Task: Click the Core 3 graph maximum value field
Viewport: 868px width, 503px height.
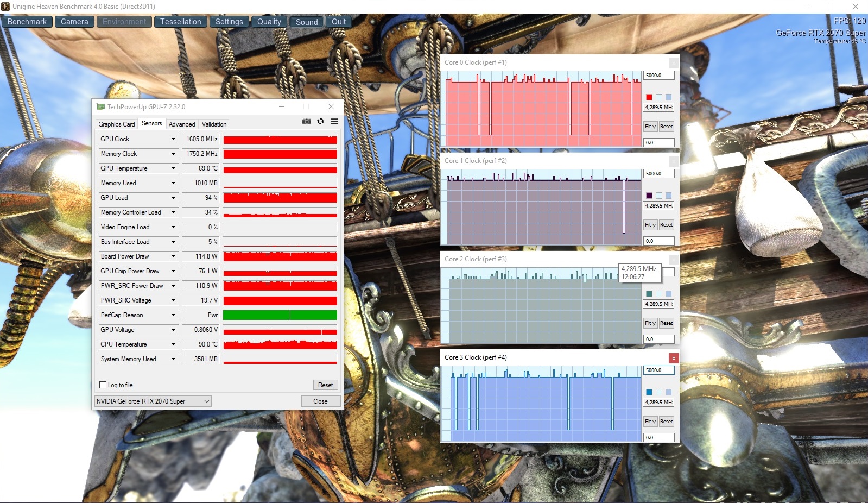Action: (659, 370)
